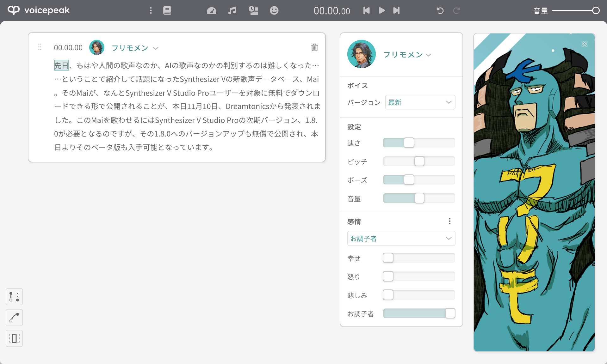Click the bracket selection tool icon

14,338
